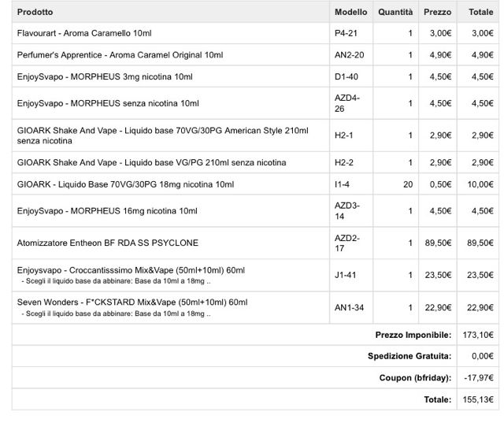Select Flavourart Aroma Caramello 10ml product
Screen dimensions: 504x423
[84, 33]
